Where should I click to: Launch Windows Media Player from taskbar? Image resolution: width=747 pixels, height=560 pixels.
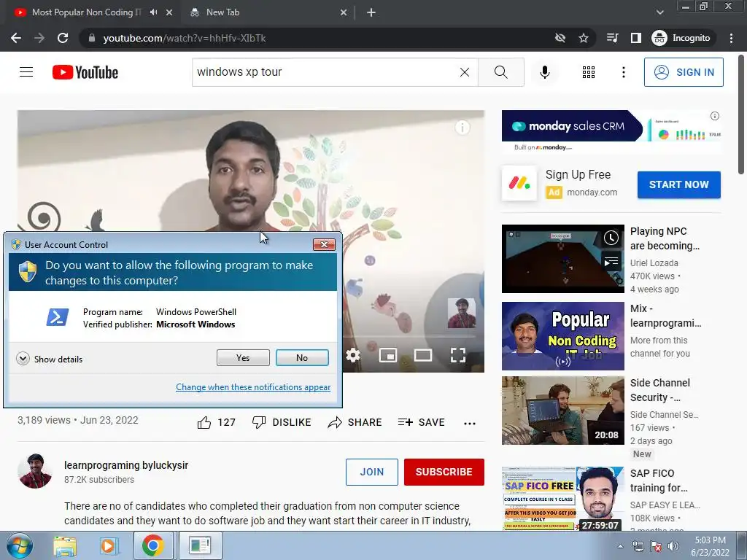tap(108, 546)
